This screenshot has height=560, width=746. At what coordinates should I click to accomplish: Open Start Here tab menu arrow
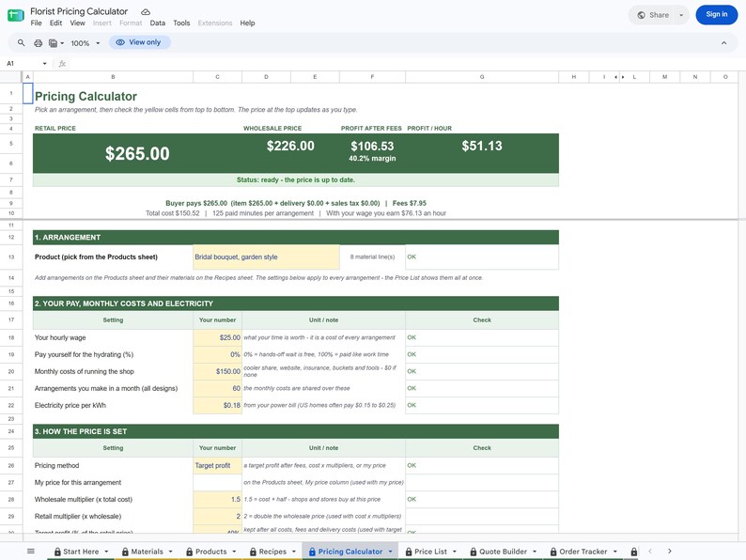(x=106, y=552)
